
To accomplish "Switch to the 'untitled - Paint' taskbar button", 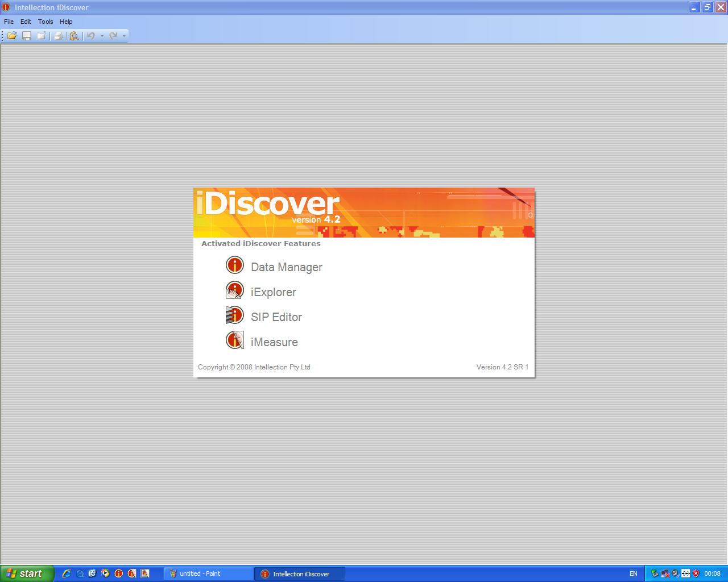I will 209,573.
